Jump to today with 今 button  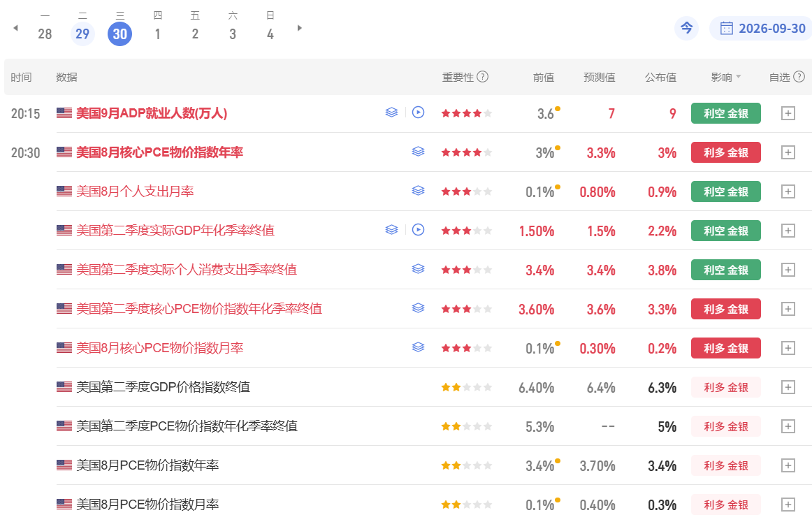pos(687,28)
